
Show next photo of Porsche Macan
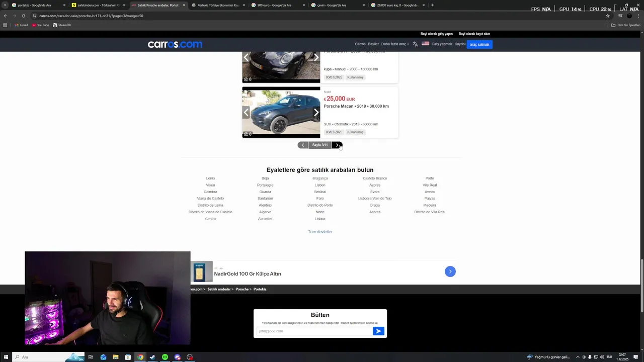pyautogui.click(x=316, y=112)
